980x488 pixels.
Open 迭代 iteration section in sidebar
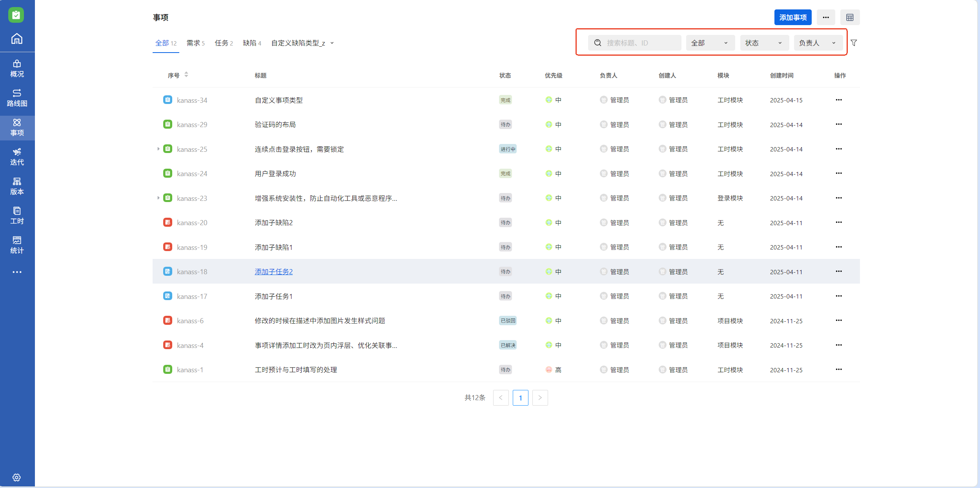[x=17, y=157]
